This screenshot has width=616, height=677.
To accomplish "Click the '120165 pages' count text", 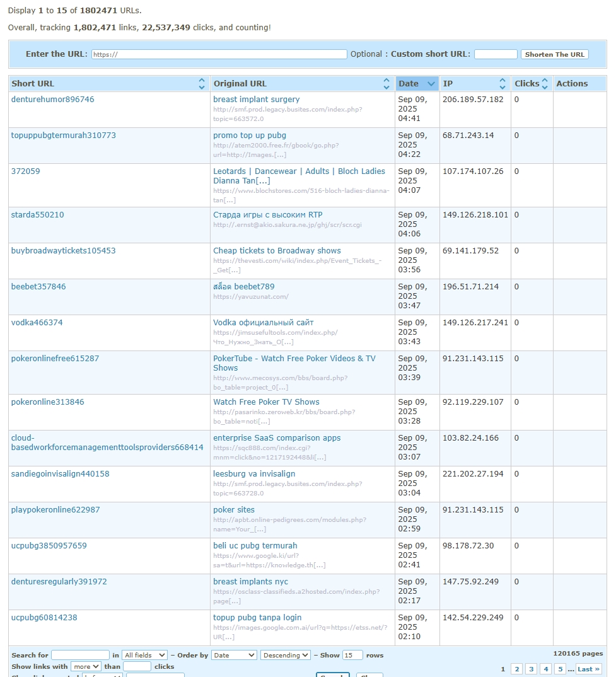I will (x=578, y=654).
